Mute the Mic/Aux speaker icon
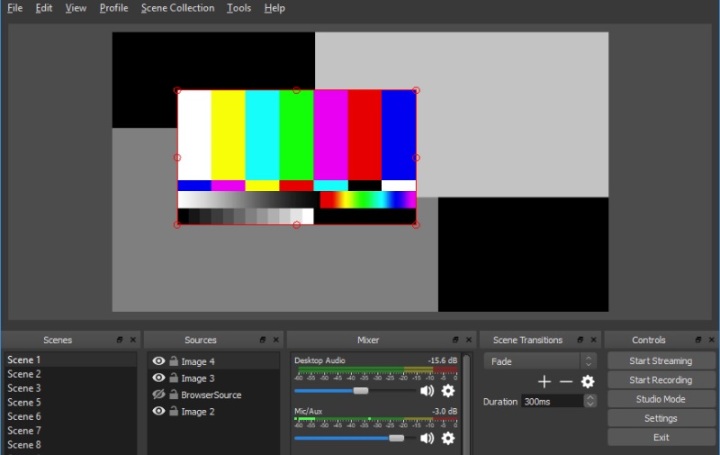Screen dimensions: 720x455 [427, 438]
